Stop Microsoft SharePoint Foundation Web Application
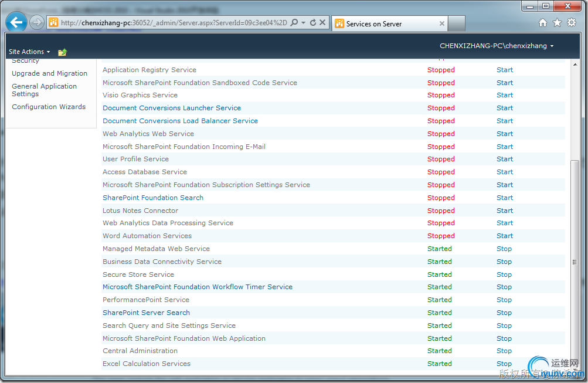Screen dimensions: 588x383 [504, 338]
